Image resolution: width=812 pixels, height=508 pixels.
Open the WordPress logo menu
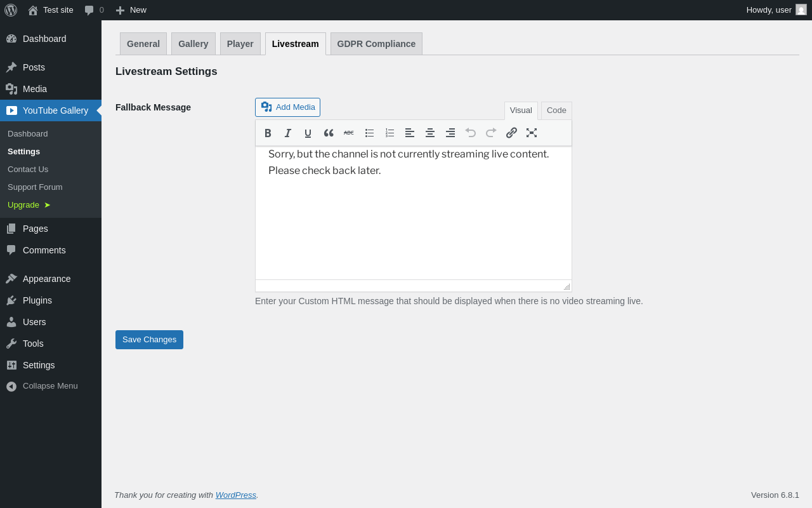(11, 10)
